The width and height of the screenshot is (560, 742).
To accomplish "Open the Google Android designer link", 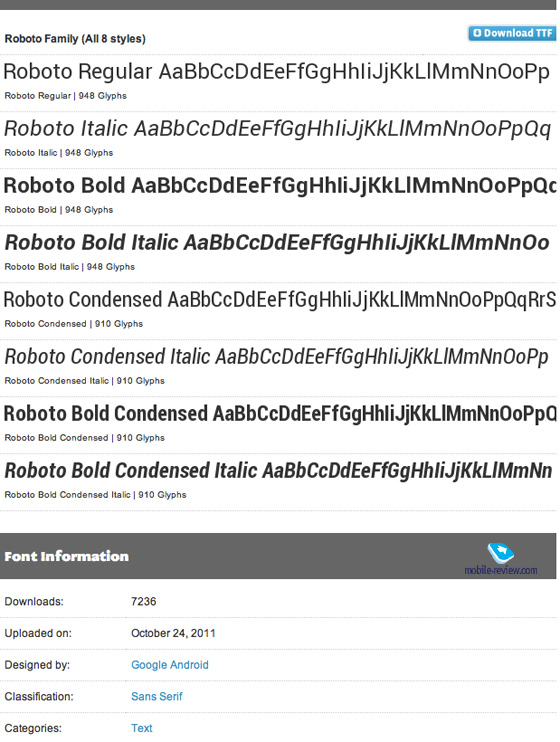I will point(169,665).
